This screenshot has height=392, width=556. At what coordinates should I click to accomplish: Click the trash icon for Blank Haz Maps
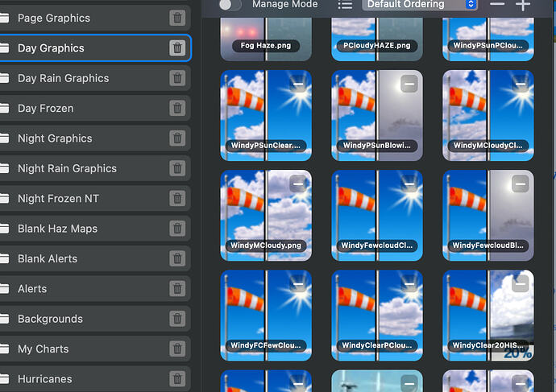point(177,229)
